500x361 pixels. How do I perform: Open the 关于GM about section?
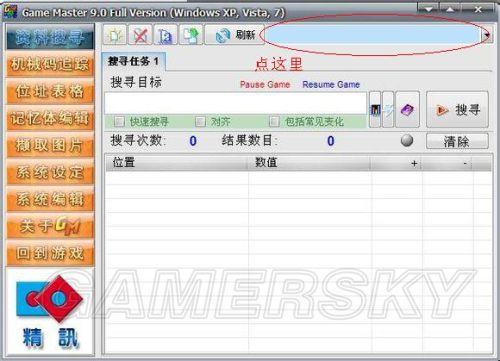click(50, 226)
